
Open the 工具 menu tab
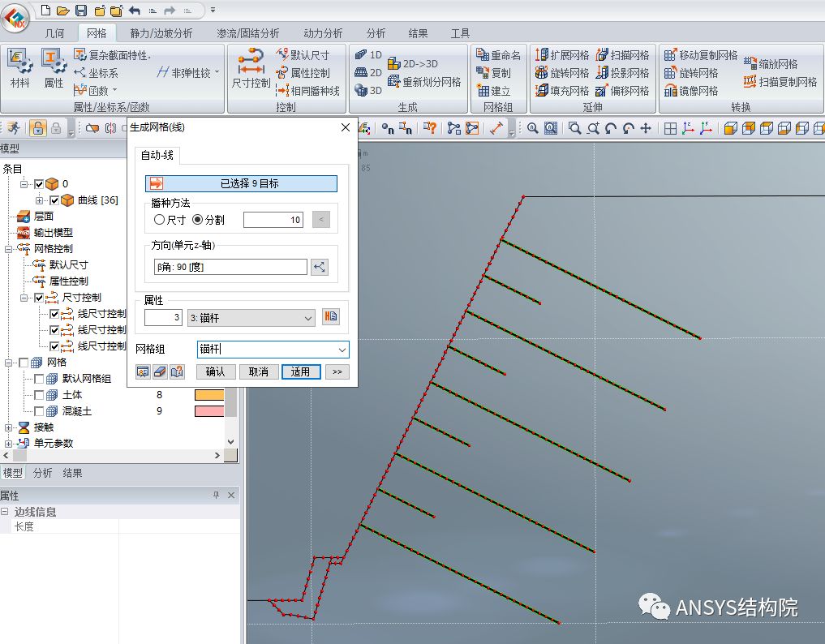tap(459, 32)
